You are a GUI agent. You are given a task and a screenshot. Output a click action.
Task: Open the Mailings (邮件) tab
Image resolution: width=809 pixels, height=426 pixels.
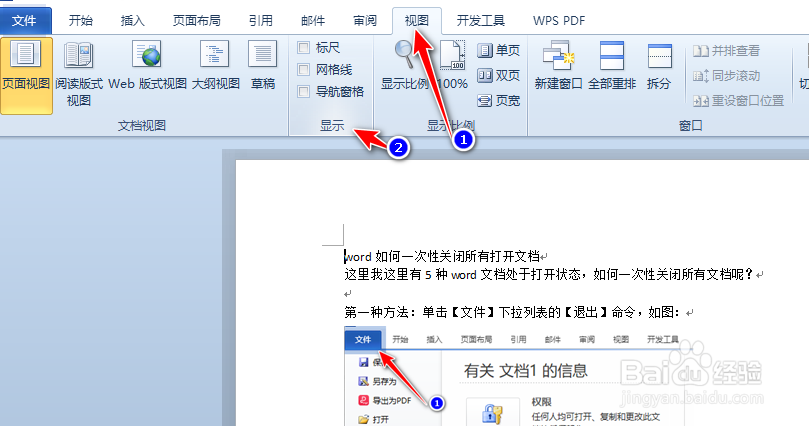point(313,21)
